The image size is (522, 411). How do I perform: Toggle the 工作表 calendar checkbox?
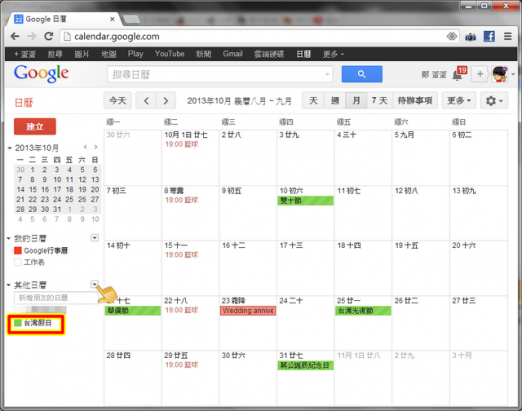[18, 262]
